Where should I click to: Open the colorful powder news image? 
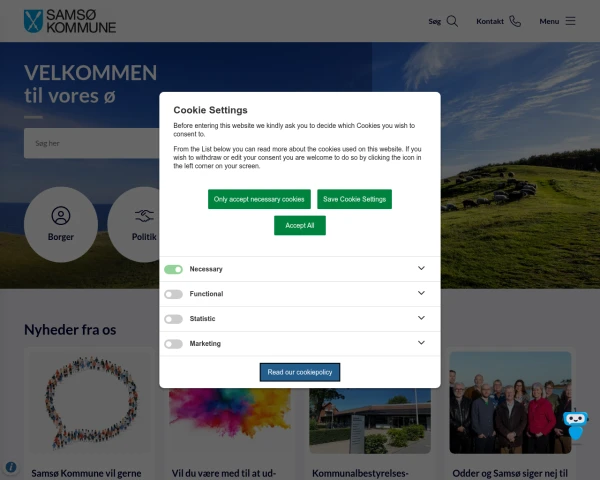pos(230,420)
